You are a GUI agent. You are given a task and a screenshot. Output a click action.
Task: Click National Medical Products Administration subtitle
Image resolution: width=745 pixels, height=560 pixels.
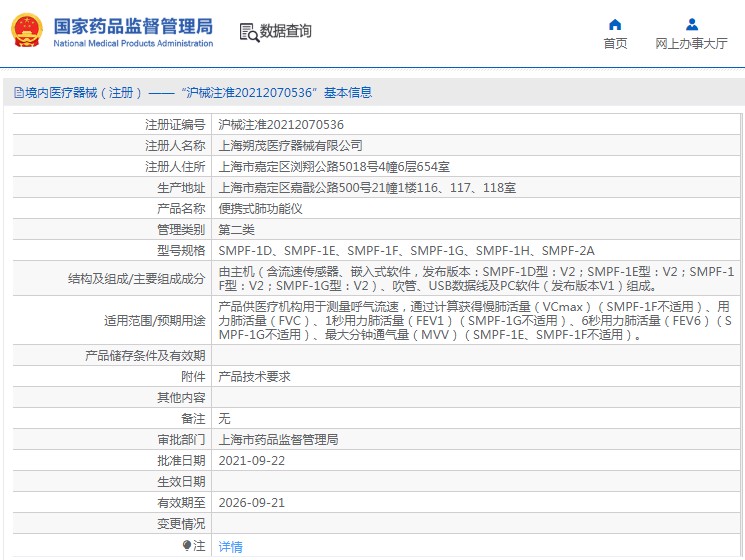[133, 43]
